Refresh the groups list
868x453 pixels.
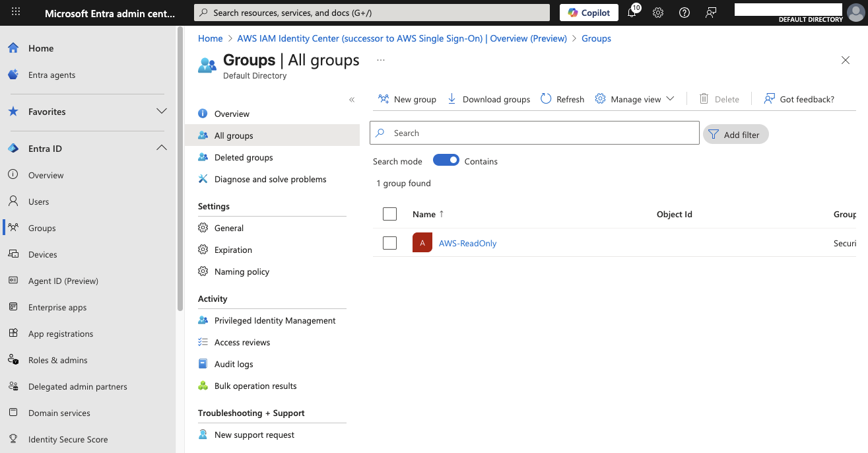pos(546,98)
